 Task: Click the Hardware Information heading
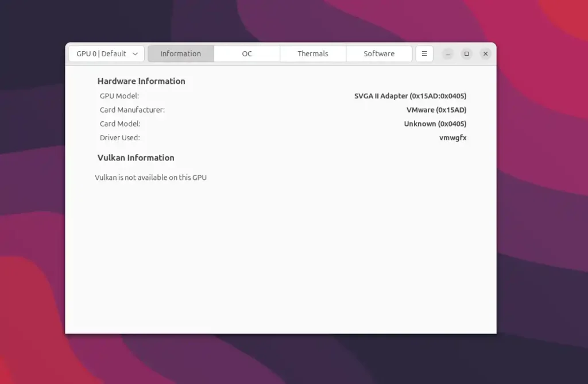[141, 81]
